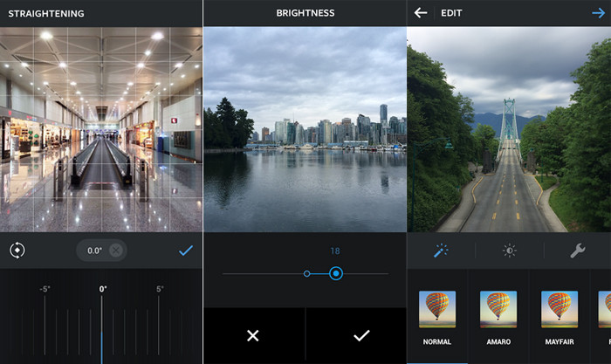
Task: Select the Amaro filter thumbnail
Action: (x=498, y=308)
